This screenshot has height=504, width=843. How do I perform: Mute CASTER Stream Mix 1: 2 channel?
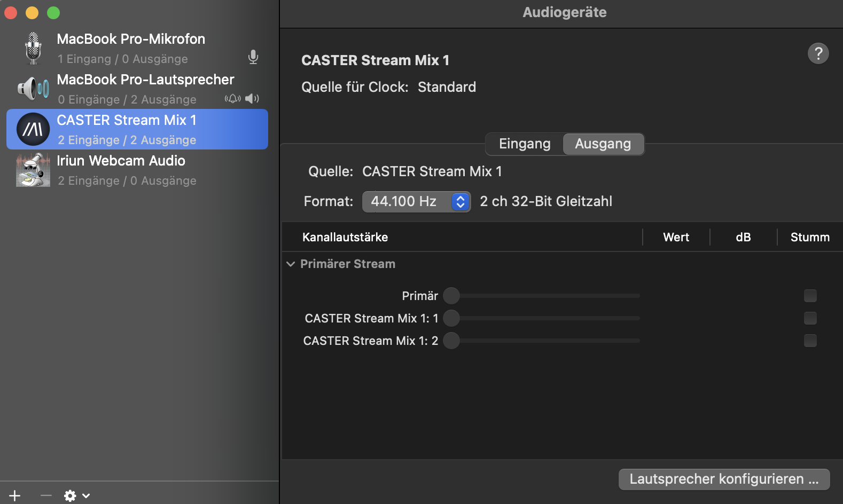810,341
